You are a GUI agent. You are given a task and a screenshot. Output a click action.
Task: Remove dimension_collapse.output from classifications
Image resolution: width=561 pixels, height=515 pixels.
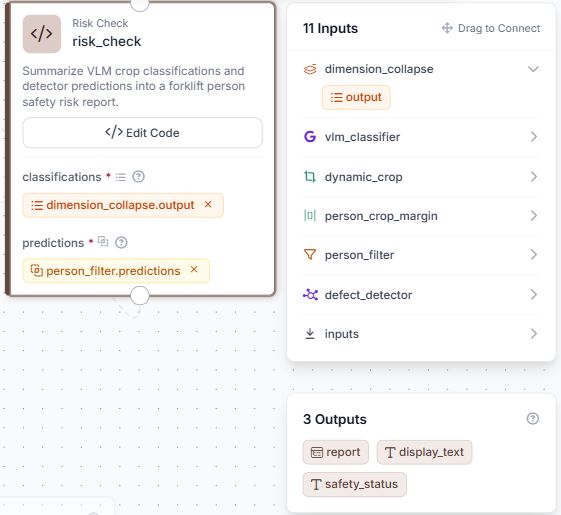coord(208,204)
